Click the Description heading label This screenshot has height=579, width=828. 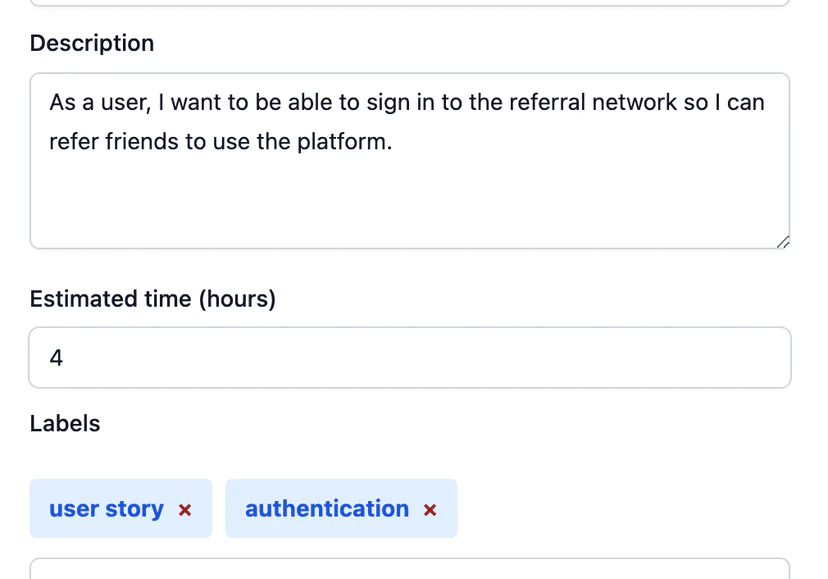[x=91, y=43]
